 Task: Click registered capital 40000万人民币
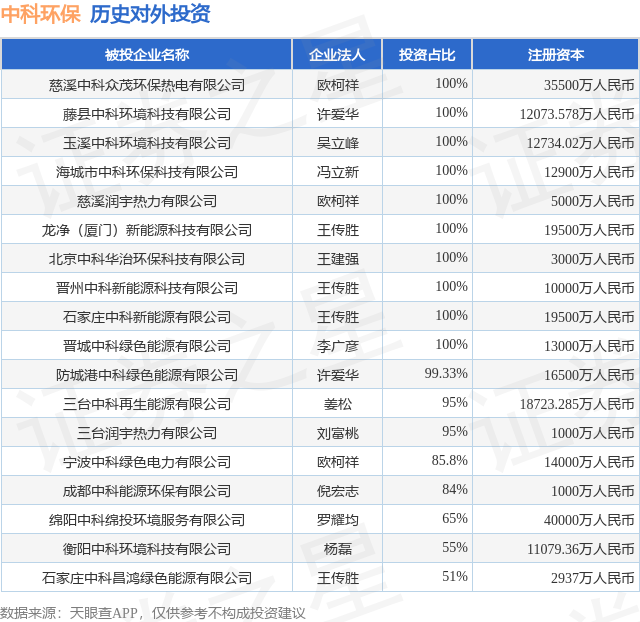point(589,520)
